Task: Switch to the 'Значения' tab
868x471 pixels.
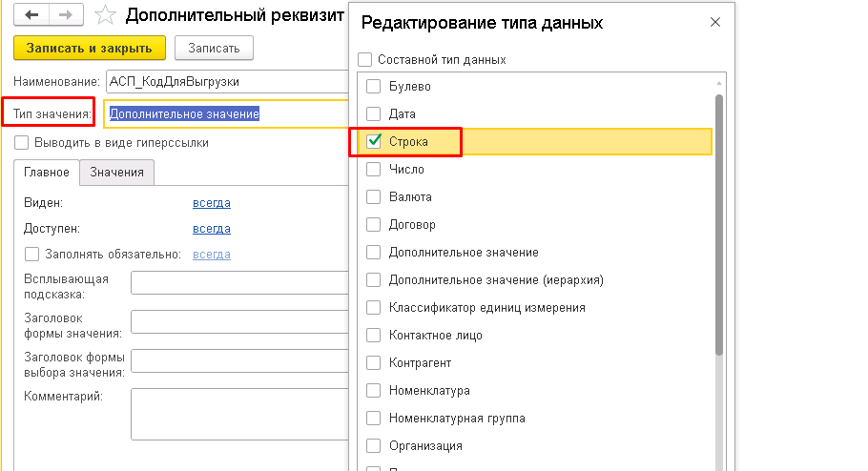Action: [x=116, y=173]
